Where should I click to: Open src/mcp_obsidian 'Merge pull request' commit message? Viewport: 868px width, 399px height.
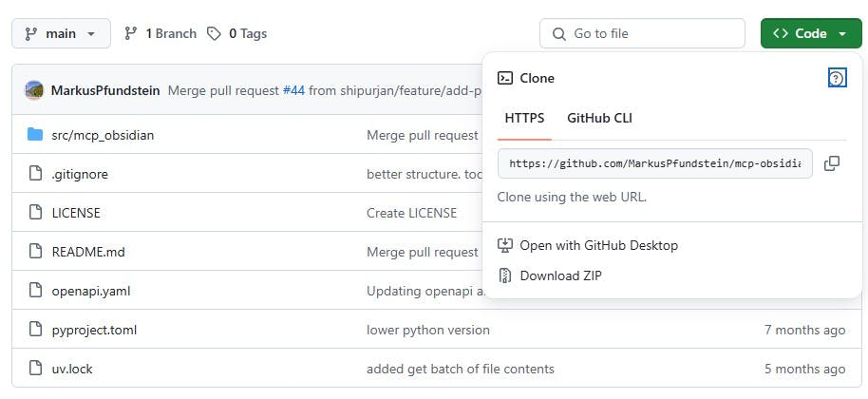point(423,135)
